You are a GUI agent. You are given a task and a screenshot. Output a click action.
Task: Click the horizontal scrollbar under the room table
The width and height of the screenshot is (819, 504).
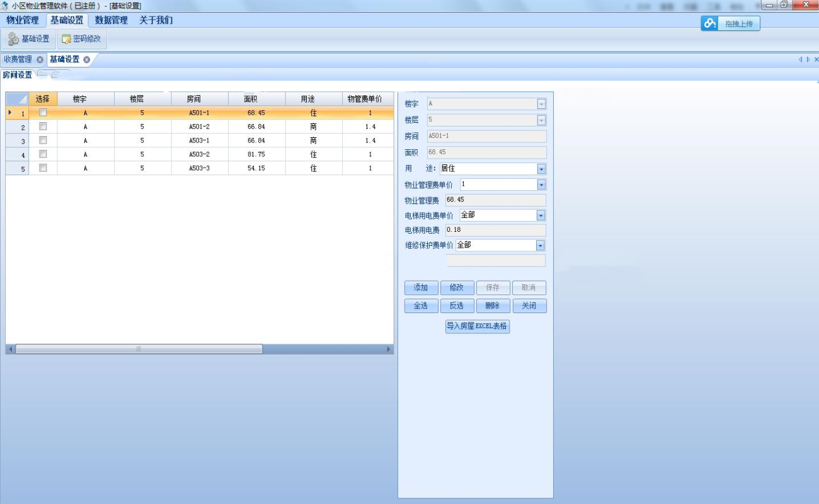click(x=139, y=349)
